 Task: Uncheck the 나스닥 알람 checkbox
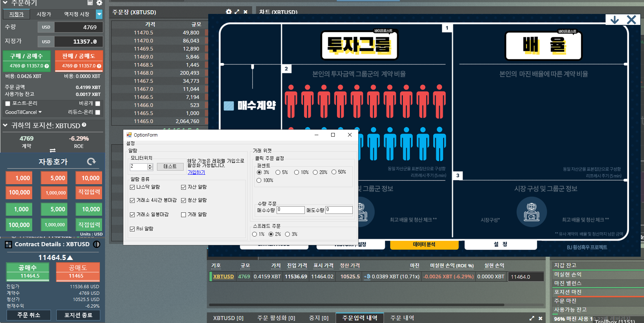click(x=132, y=187)
